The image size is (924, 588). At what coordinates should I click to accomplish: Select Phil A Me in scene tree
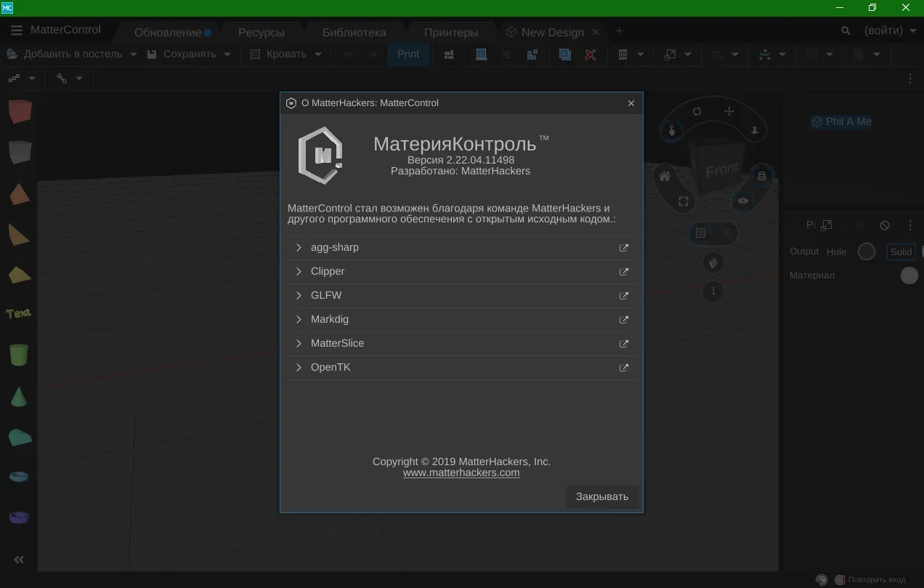(841, 122)
